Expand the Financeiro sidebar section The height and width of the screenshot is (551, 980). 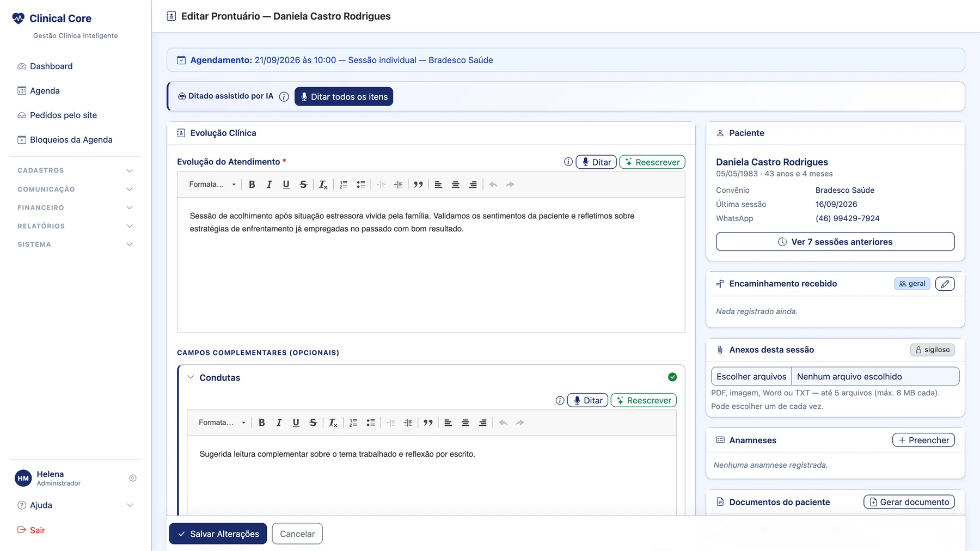(x=75, y=207)
